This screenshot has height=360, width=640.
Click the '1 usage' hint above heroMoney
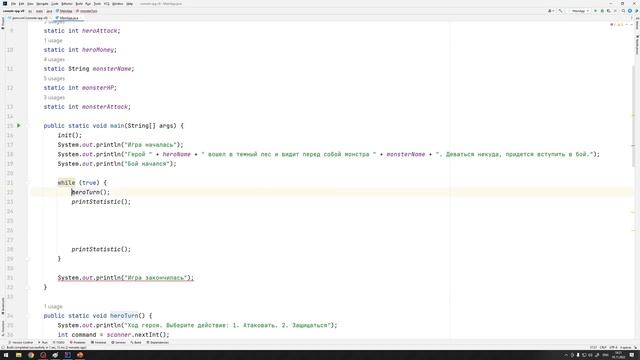[53, 41]
